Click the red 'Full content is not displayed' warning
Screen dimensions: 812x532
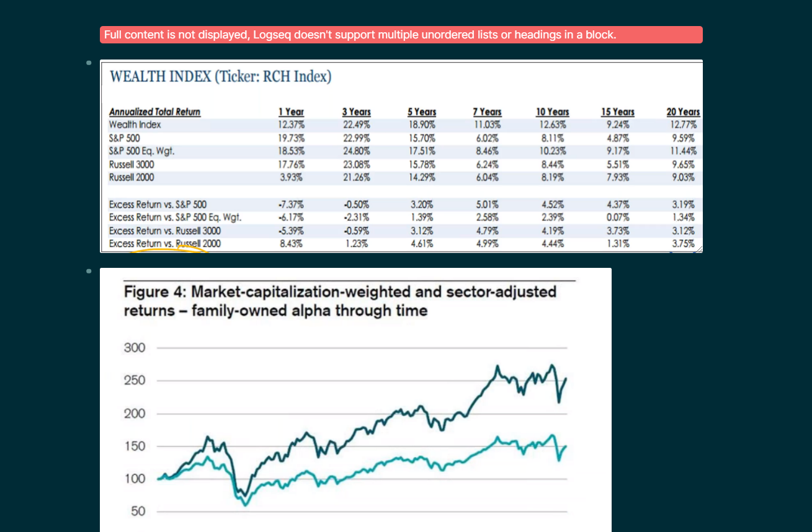pyautogui.click(x=401, y=35)
